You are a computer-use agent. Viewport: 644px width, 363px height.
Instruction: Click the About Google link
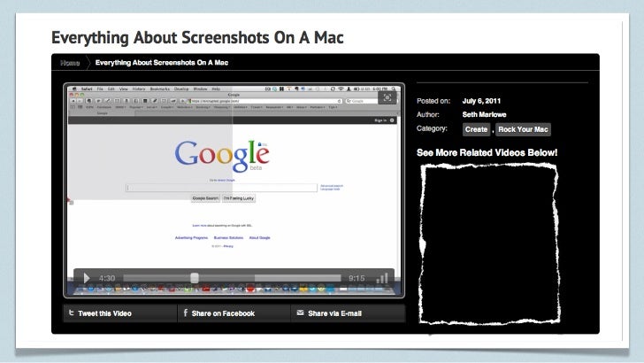tap(259, 237)
